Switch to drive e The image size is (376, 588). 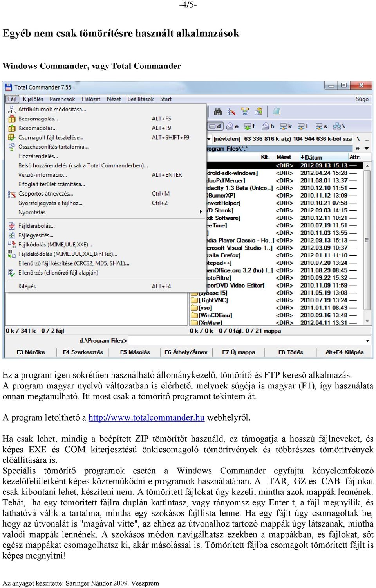point(232,126)
